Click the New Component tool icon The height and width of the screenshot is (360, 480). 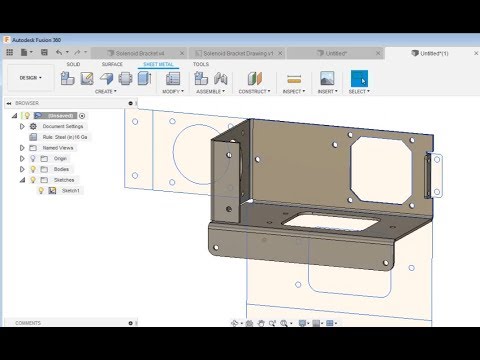(67, 79)
